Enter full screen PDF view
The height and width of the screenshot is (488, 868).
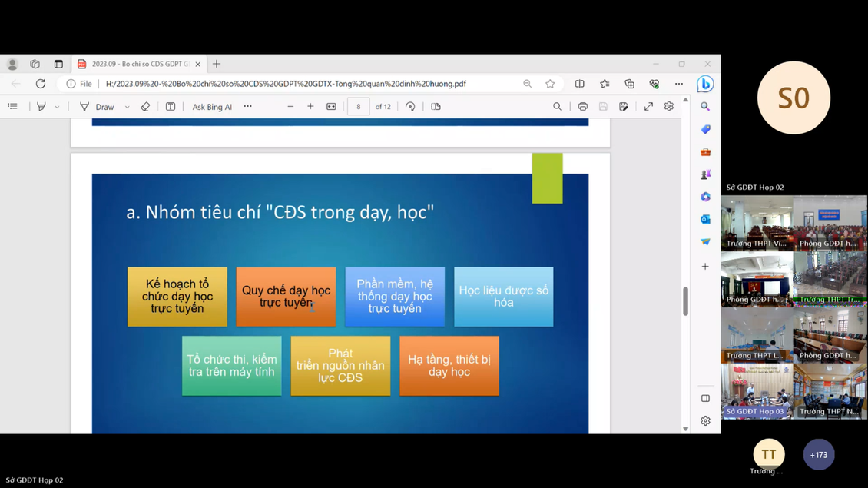tap(648, 107)
